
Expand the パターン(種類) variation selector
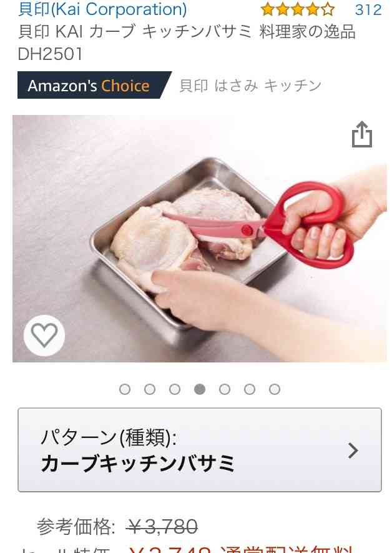tap(200, 450)
